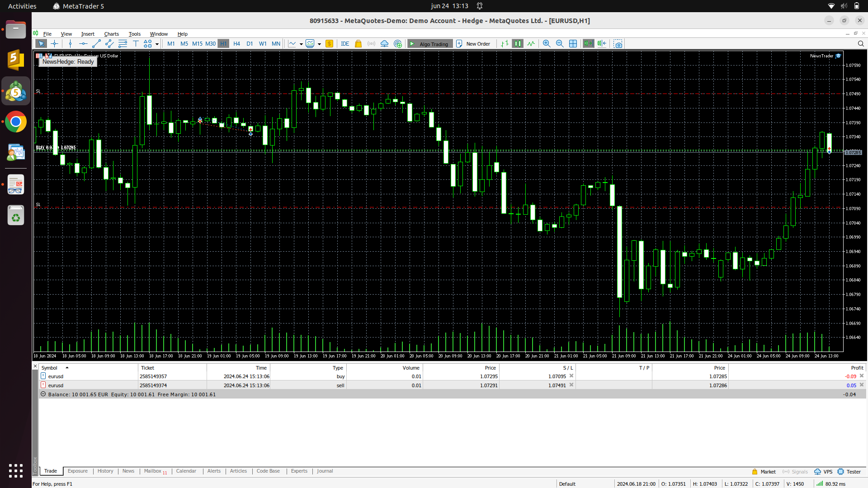
Task: Switch to bar chart display
Action: (x=505, y=44)
